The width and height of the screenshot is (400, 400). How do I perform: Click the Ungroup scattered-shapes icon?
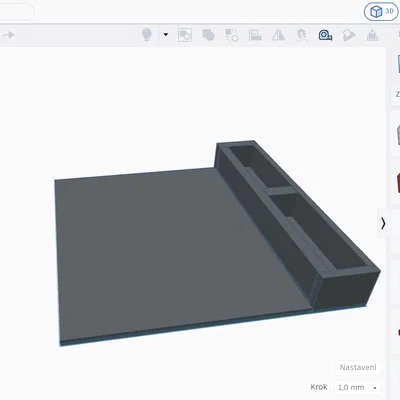232,35
